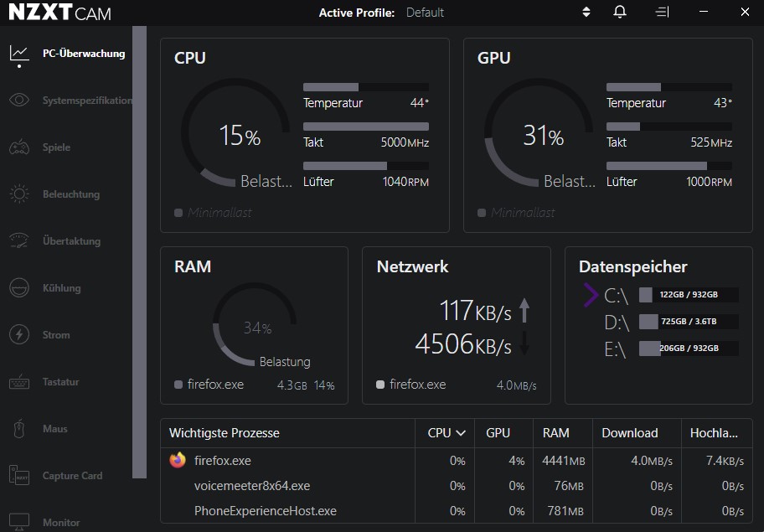Select the Strom lightning icon
This screenshot has height=532, width=764.
point(18,334)
